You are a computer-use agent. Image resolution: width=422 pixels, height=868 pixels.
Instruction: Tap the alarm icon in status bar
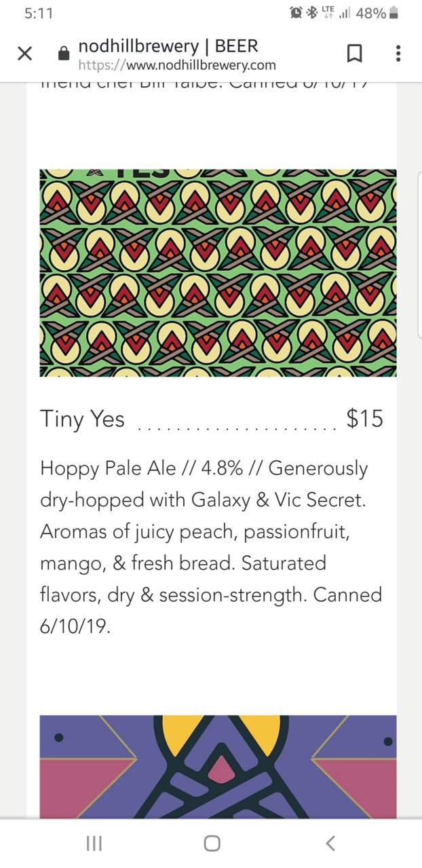click(296, 13)
